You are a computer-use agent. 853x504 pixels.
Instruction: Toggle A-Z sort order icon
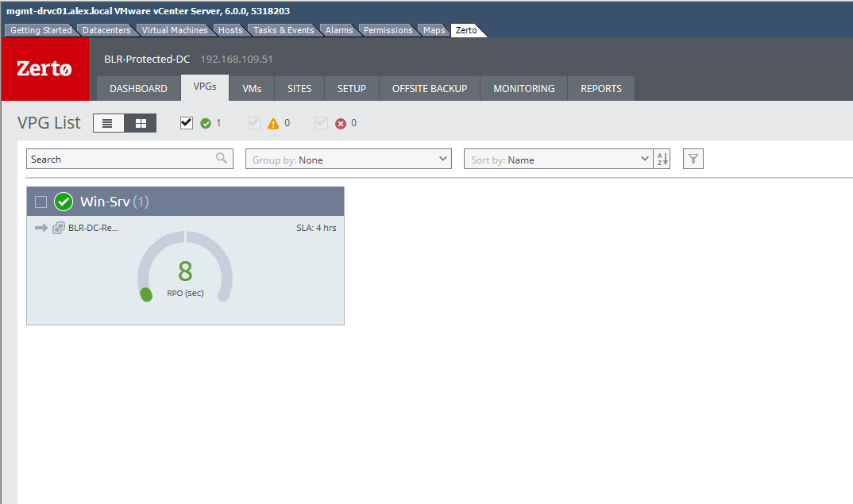(662, 160)
